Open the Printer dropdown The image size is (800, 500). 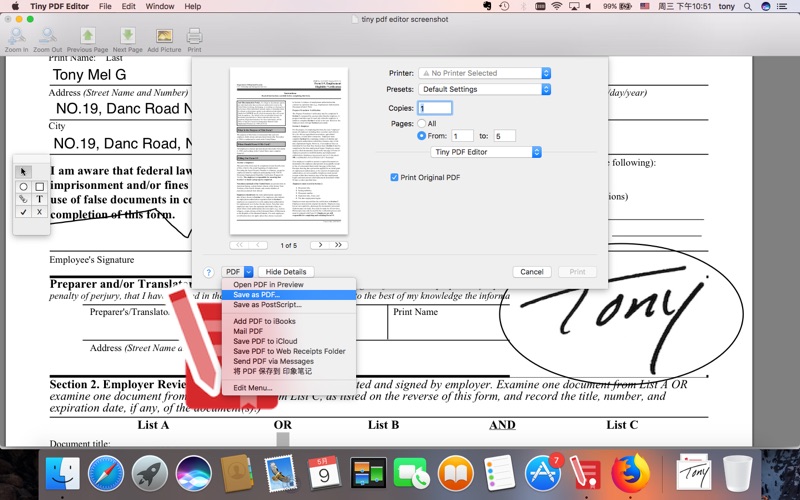(484, 73)
